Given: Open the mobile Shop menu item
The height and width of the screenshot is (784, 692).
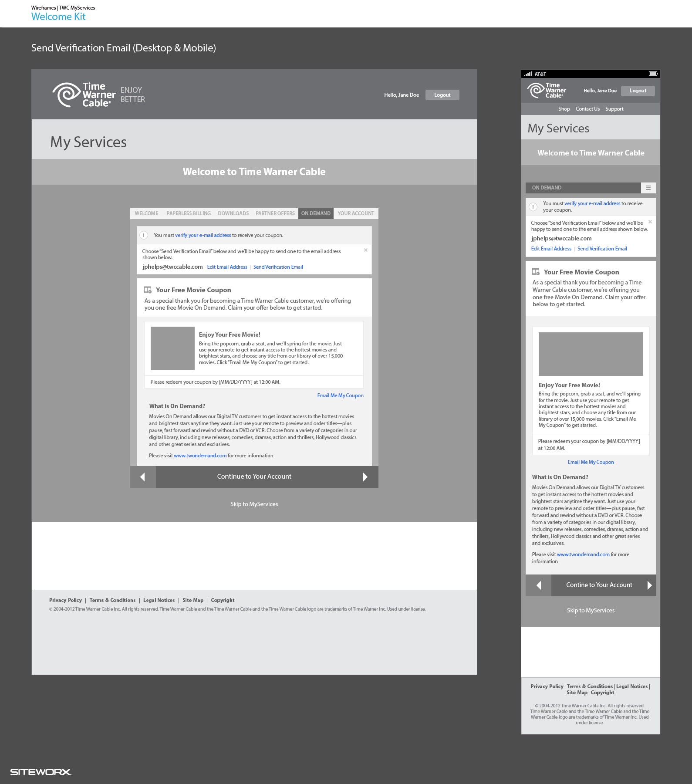Looking at the screenshot, I should pyautogui.click(x=564, y=109).
